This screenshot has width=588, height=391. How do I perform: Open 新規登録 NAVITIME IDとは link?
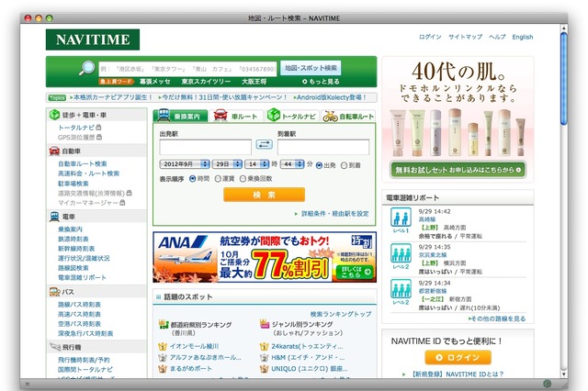458,374
